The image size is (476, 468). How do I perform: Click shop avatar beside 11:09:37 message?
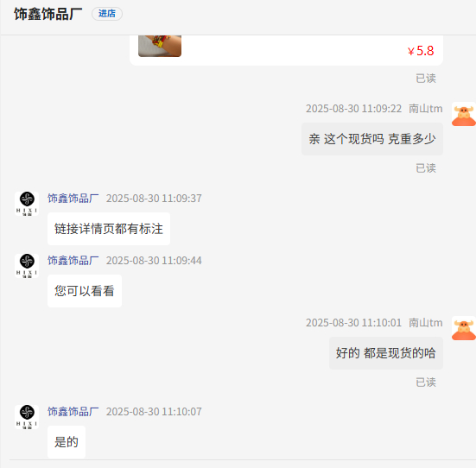(x=27, y=204)
